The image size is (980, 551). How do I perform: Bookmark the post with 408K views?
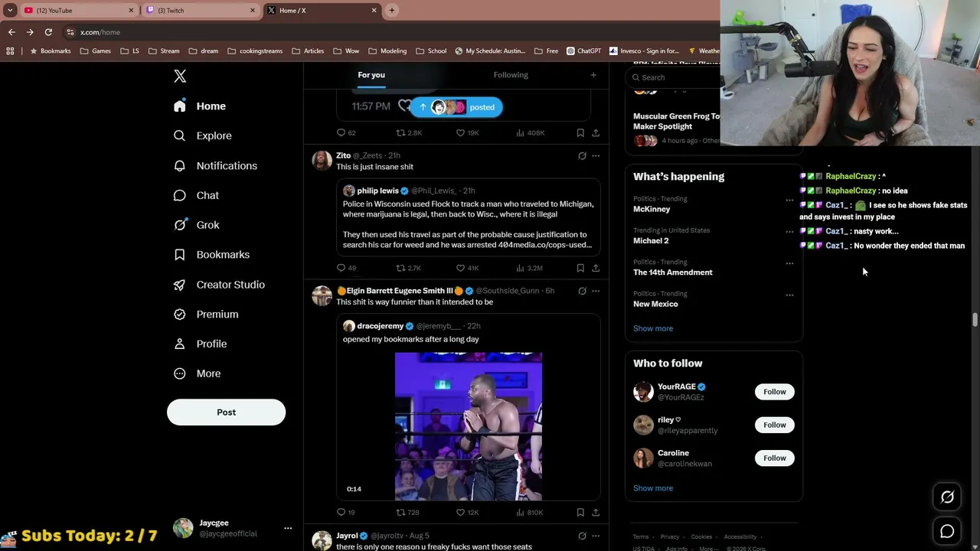(x=580, y=133)
